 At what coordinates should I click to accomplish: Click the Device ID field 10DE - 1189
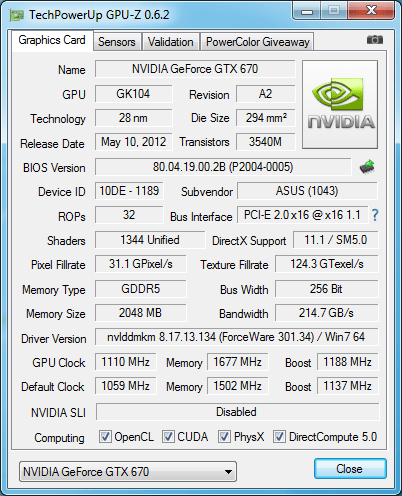(129, 191)
